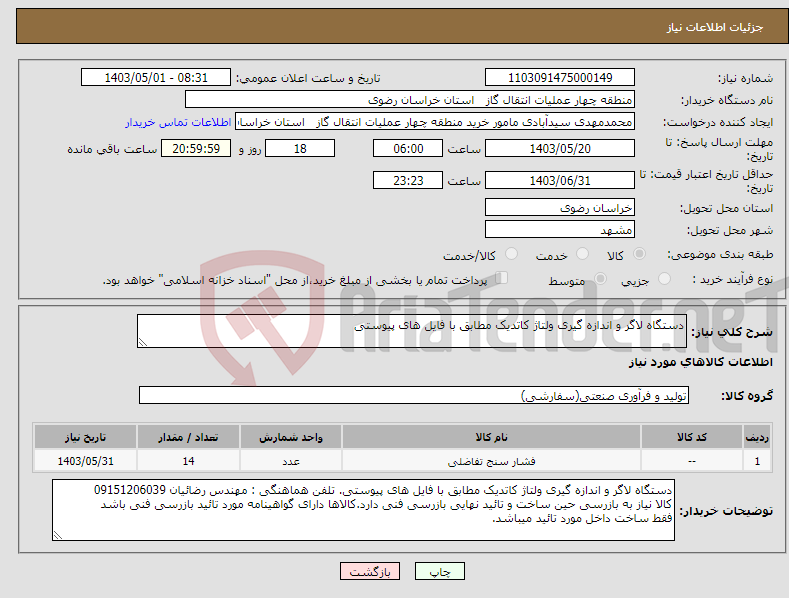Click the quantity cell 14
The width and height of the screenshot is (789, 598).
tap(188, 461)
